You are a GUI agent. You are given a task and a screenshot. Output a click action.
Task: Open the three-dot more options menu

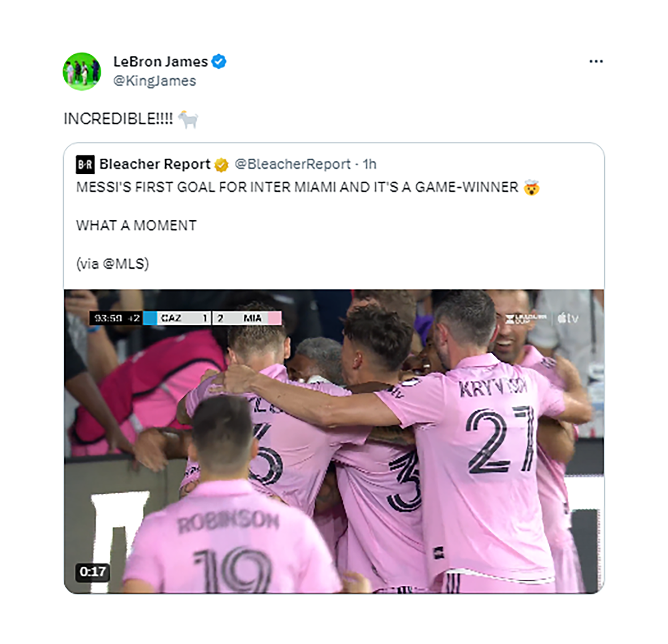coord(596,62)
